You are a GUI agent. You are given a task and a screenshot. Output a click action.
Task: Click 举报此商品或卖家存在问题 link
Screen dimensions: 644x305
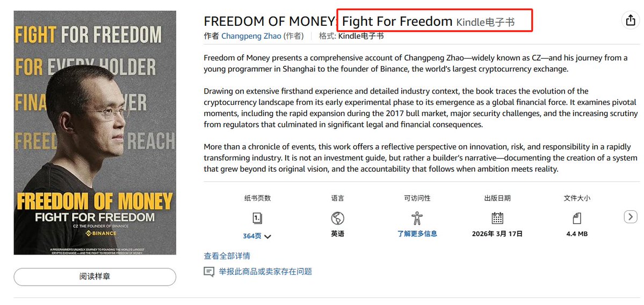(265, 272)
